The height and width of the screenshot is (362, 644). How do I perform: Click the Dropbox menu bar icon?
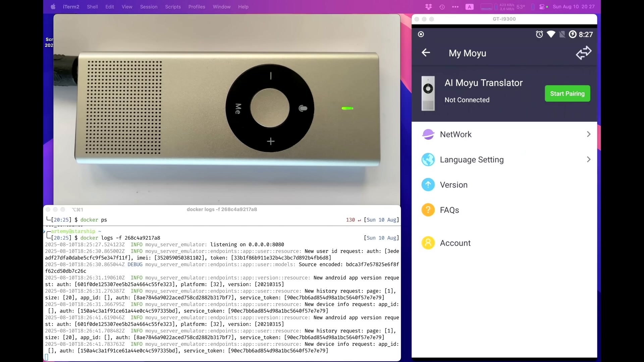pyautogui.click(x=428, y=7)
